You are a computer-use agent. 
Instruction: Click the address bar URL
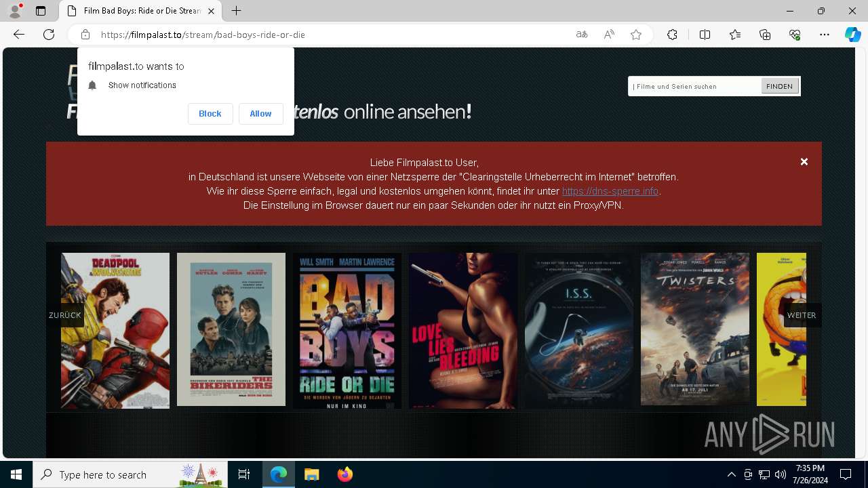(203, 35)
